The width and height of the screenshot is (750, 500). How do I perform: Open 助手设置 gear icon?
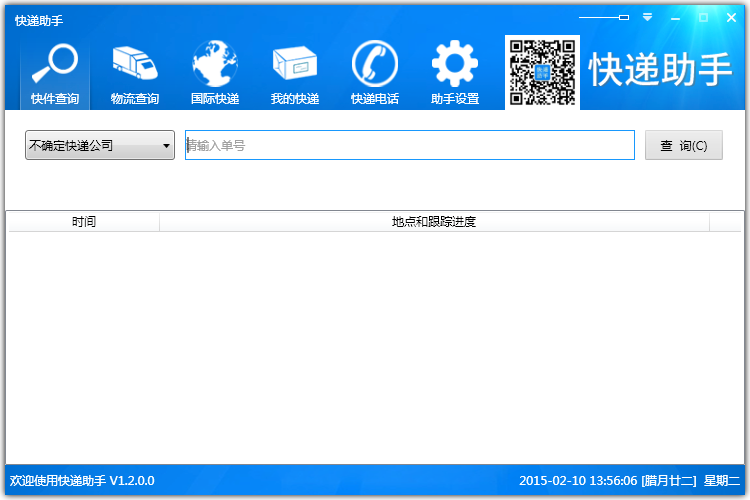point(454,75)
